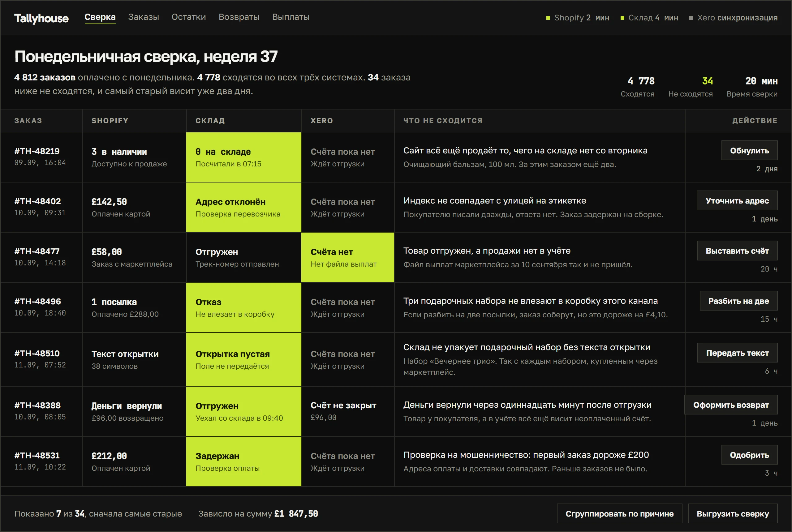The image size is (792, 532).
Task: Select order number #TH-48531
Action: [x=37, y=455]
